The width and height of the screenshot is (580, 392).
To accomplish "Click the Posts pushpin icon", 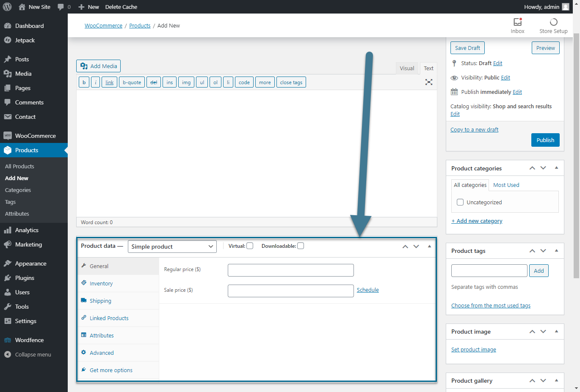I will [x=8, y=59].
